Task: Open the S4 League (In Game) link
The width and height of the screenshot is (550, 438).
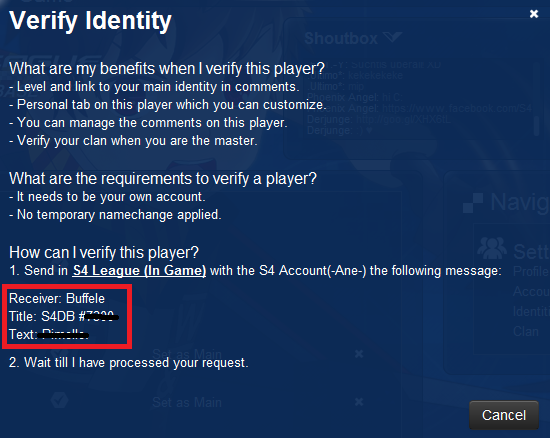Action: click(x=139, y=270)
